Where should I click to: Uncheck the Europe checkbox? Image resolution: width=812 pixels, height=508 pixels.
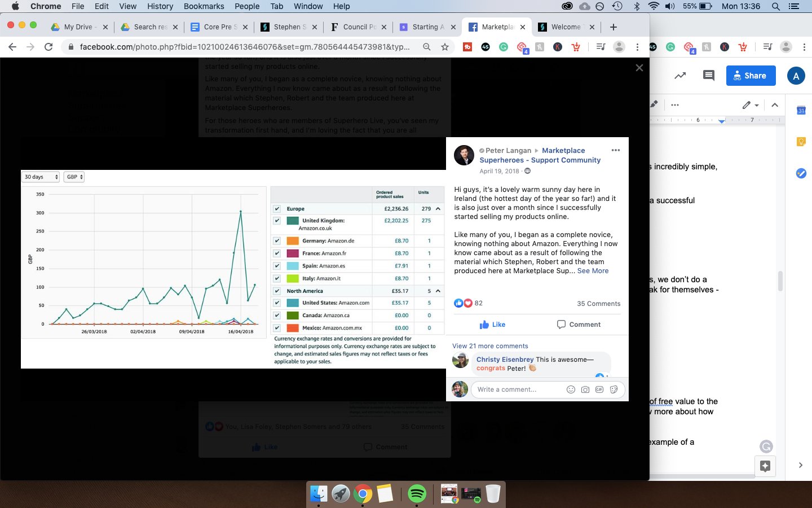[277, 209]
